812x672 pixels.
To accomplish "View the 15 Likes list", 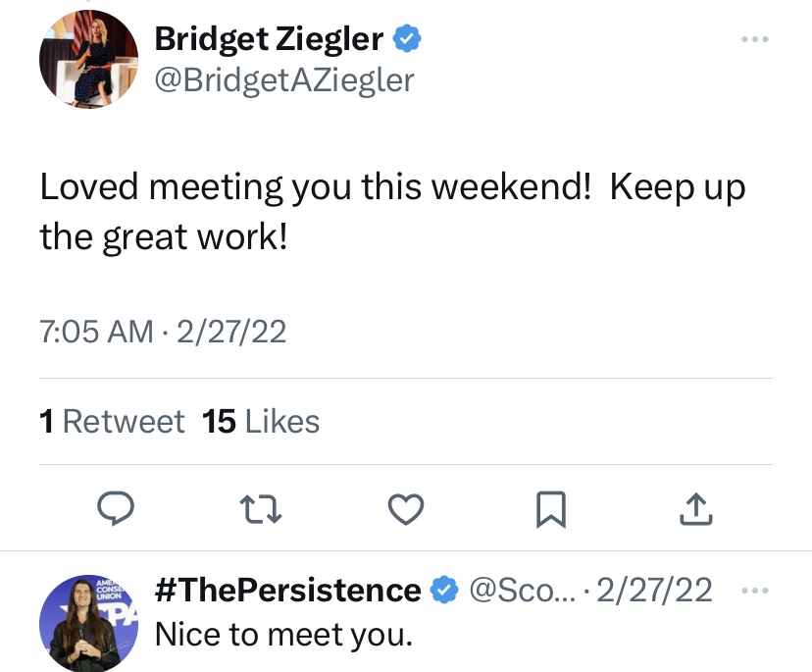I will pos(261,422).
